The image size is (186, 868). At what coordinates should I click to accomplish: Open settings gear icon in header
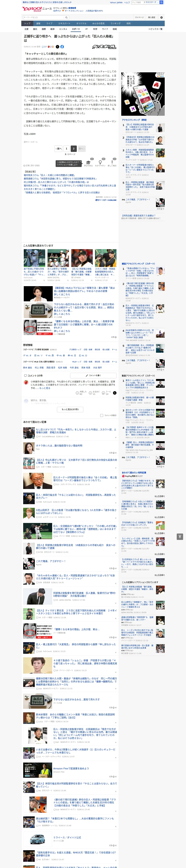161,17
